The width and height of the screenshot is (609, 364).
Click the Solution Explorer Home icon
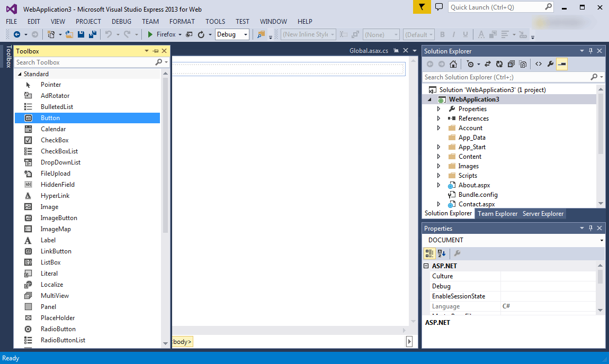point(453,64)
